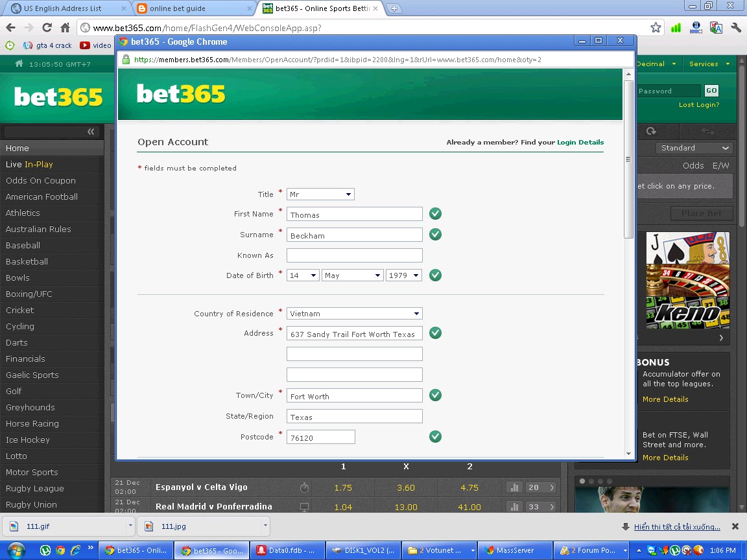747x560 pixels.
Task: Switch to the US English Address List tab
Action: [67, 8]
